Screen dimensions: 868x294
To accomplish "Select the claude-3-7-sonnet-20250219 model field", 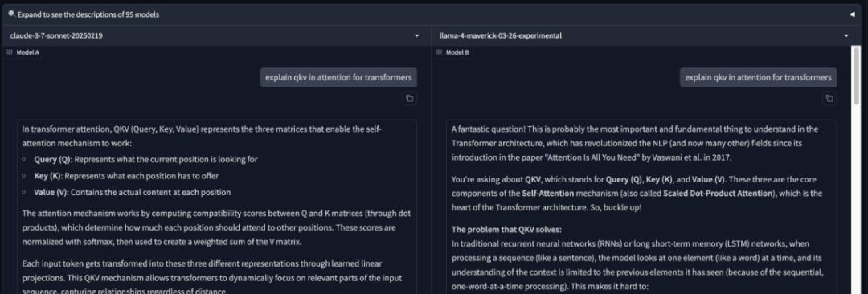I will tap(216, 35).
